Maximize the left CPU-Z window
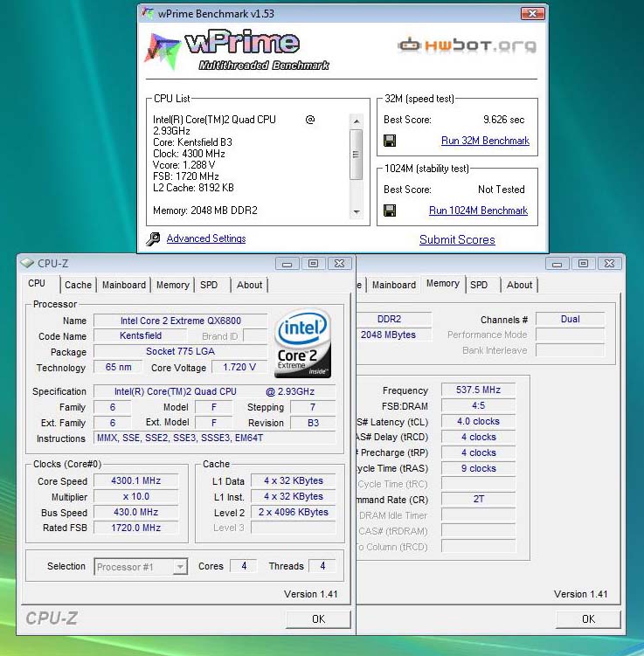Viewport: 644px width, 656px height. pyautogui.click(x=313, y=264)
